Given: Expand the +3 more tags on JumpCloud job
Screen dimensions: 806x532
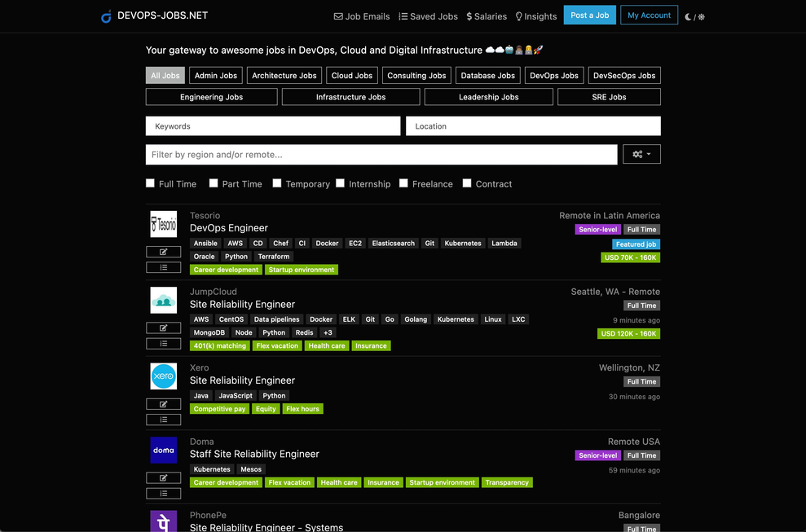Looking at the screenshot, I should point(328,332).
